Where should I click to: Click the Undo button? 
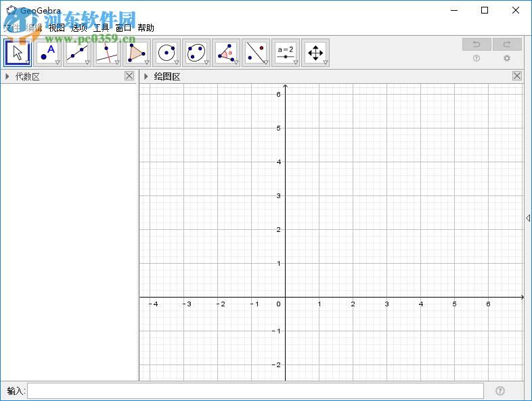pyautogui.click(x=476, y=45)
